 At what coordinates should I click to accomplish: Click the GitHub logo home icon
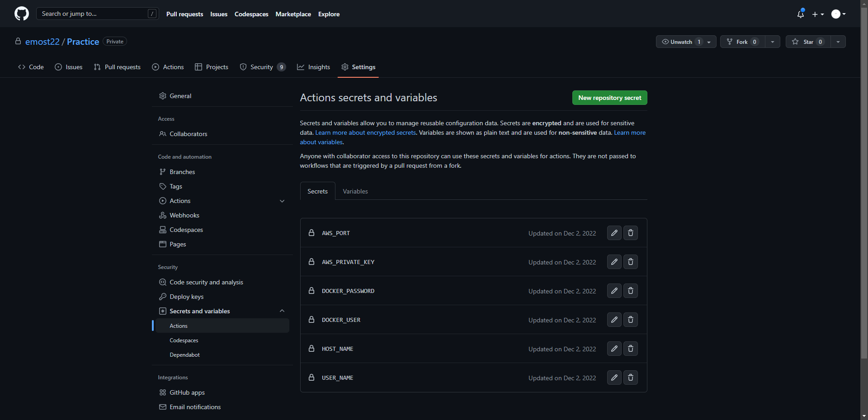pos(21,14)
